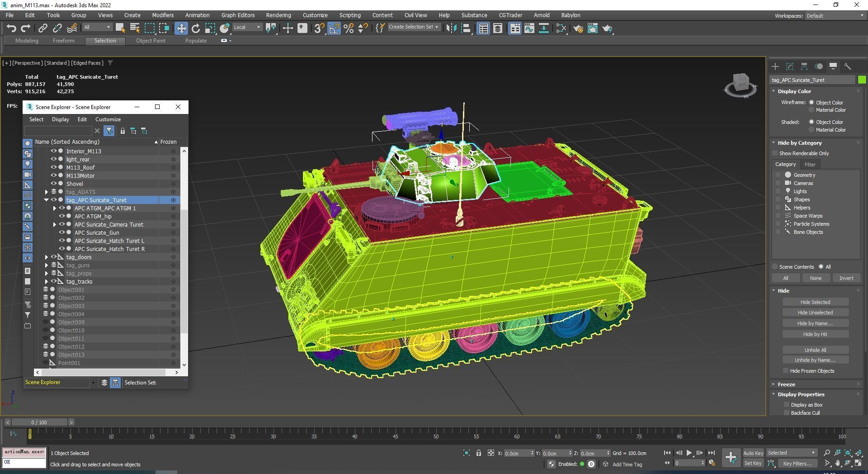
Task: Jump to the start frame
Action: 667,453
